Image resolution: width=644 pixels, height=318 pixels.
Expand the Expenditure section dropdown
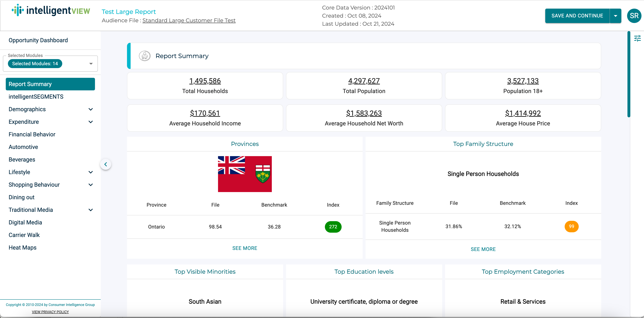pyautogui.click(x=91, y=122)
